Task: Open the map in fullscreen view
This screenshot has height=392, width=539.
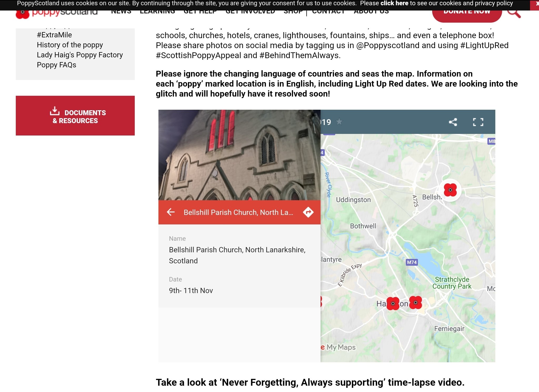Action: coord(478,122)
